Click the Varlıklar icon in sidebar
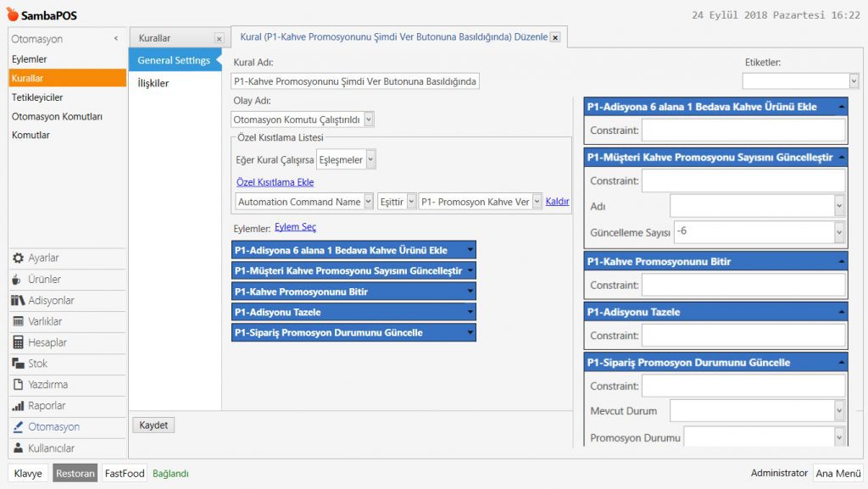868x489 pixels. point(18,322)
